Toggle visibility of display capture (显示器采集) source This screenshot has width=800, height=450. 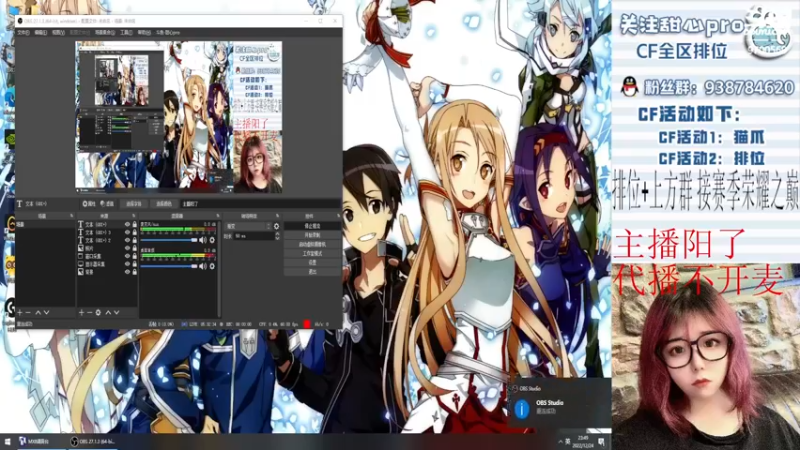[x=128, y=264]
